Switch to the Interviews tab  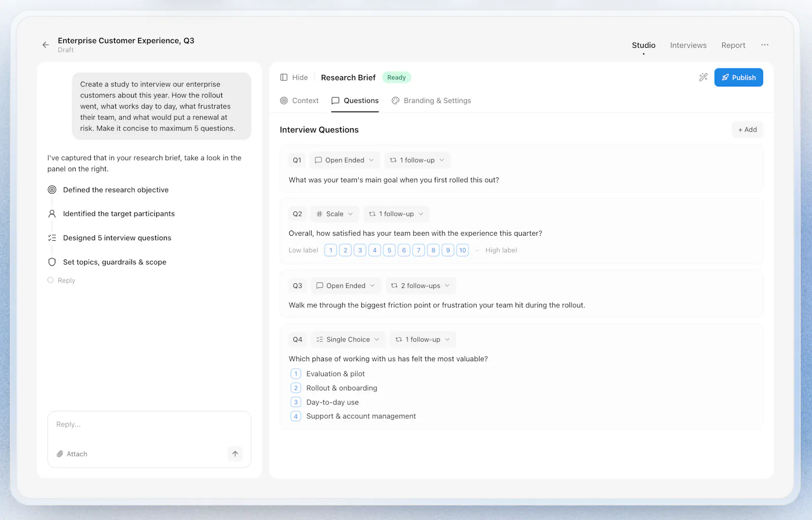[688, 45]
